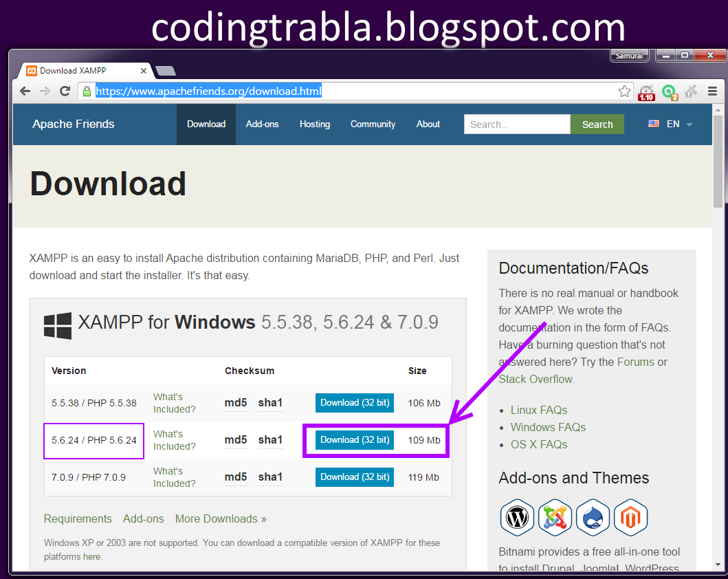Open Linux FAQs
This screenshot has height=579, width=728.
pos(539,410)
